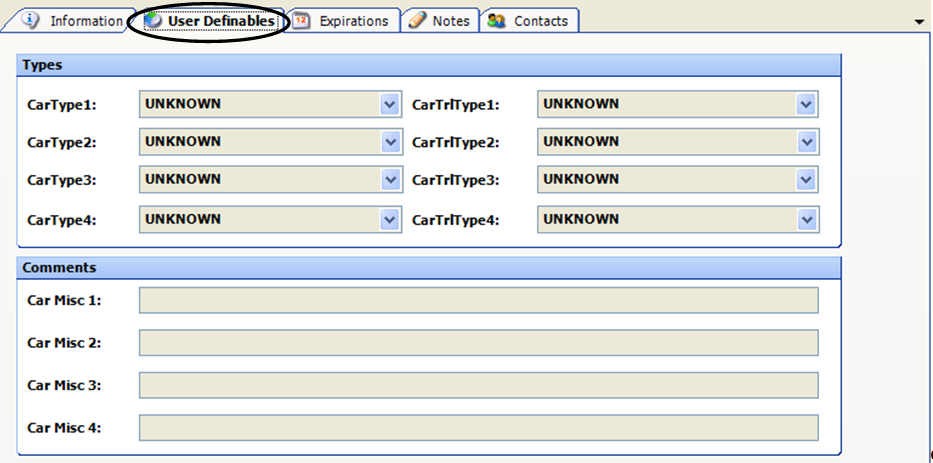Click the Expirations calendar icon
This screenshot has height=463, width=933.
coord(302,21)
